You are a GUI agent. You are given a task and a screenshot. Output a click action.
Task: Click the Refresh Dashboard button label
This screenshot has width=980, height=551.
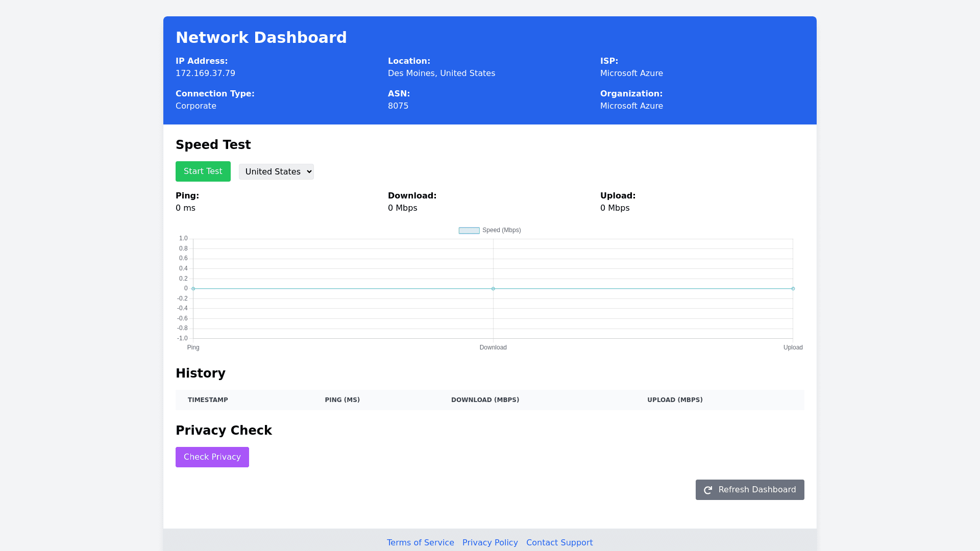pos(757,490)
